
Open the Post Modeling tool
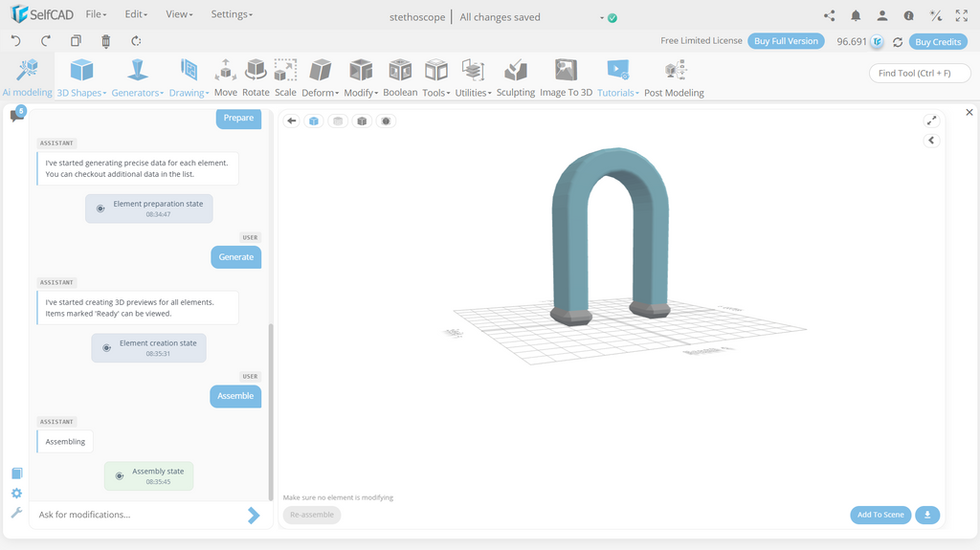tap(674, 77)
